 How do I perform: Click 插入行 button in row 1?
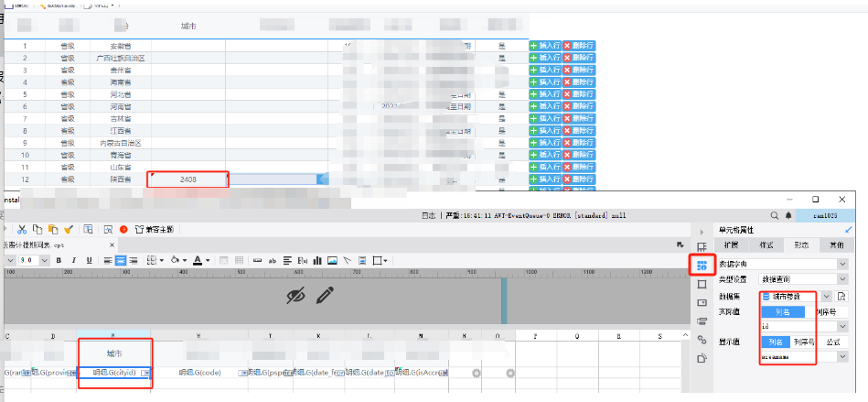point(545,46)
